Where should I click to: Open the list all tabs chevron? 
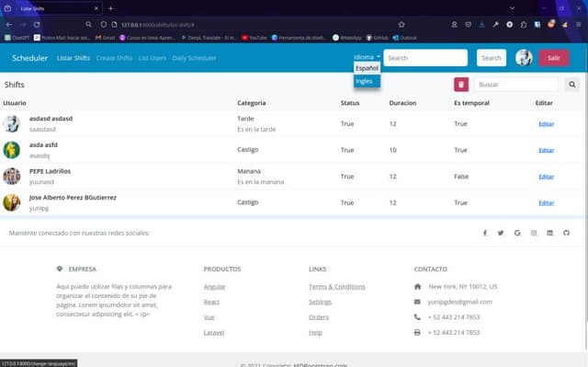pos(512,8)
